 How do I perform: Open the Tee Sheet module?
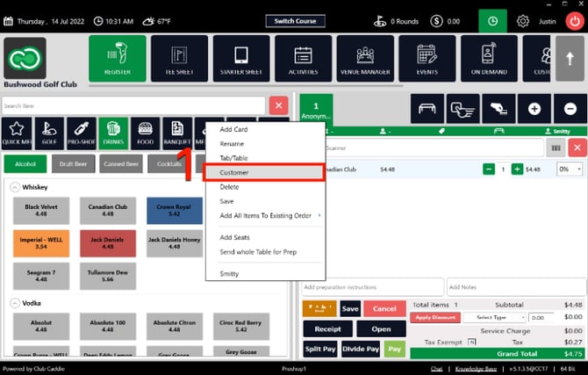(x=179, y=58)
